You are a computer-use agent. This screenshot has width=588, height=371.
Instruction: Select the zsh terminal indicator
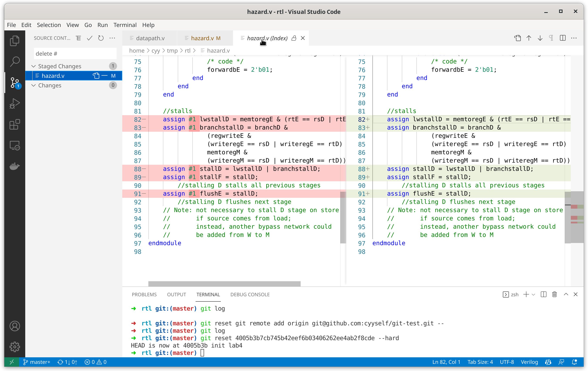click(x=511, y=294)
